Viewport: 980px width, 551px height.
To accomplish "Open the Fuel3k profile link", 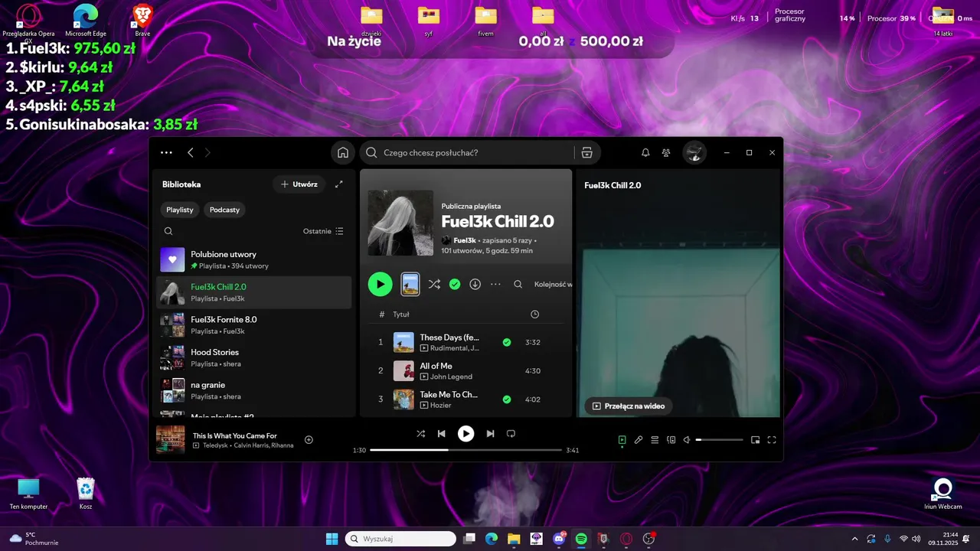I will tap(465, 240).
